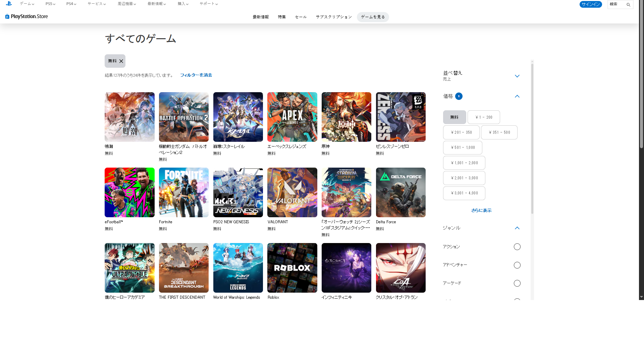
Task: Click the さらに表示 link under prices
Action: click(481, 211)
